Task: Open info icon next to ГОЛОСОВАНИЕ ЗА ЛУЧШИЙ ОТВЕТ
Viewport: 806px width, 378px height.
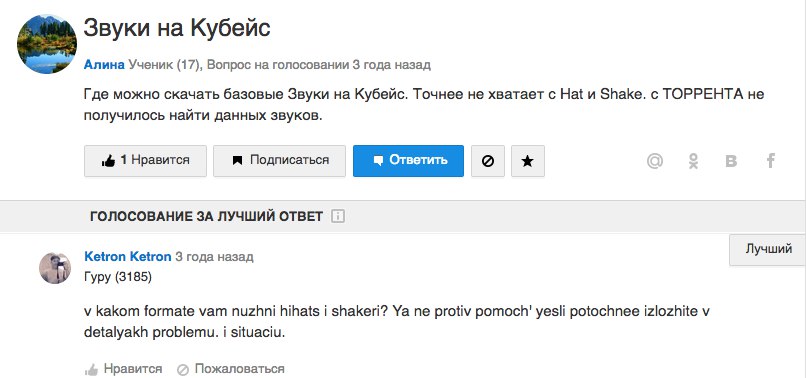Action: [338, 217]
